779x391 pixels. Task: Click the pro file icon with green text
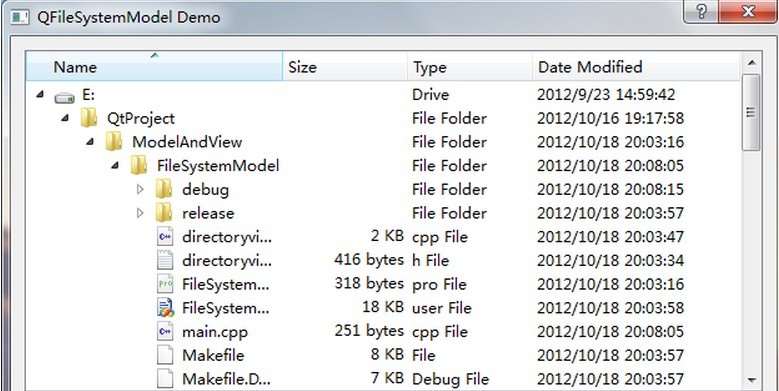tap(165, 284)
